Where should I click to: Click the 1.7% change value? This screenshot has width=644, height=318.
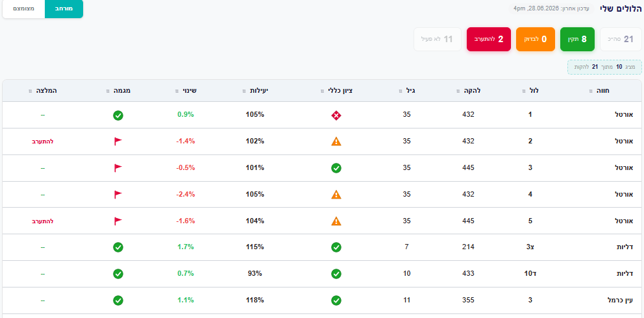coord(186,247)
